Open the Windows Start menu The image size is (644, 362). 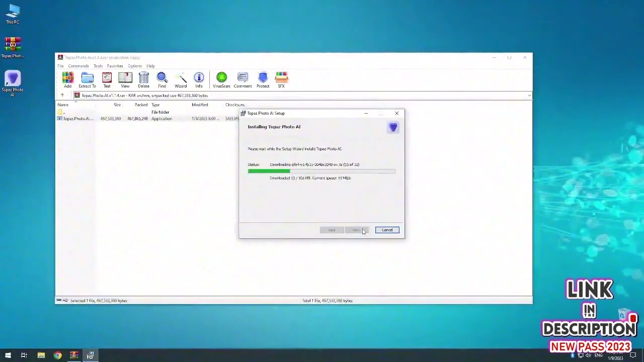point(8,355)
